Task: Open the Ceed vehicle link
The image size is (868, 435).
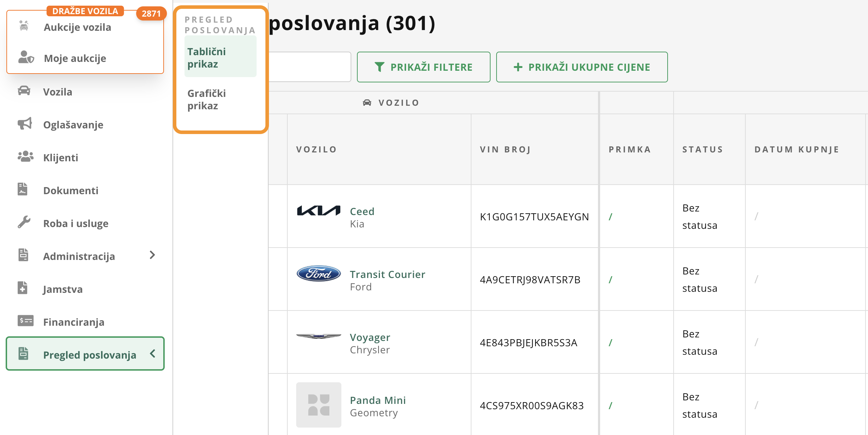Action: (x=362, y=211)
